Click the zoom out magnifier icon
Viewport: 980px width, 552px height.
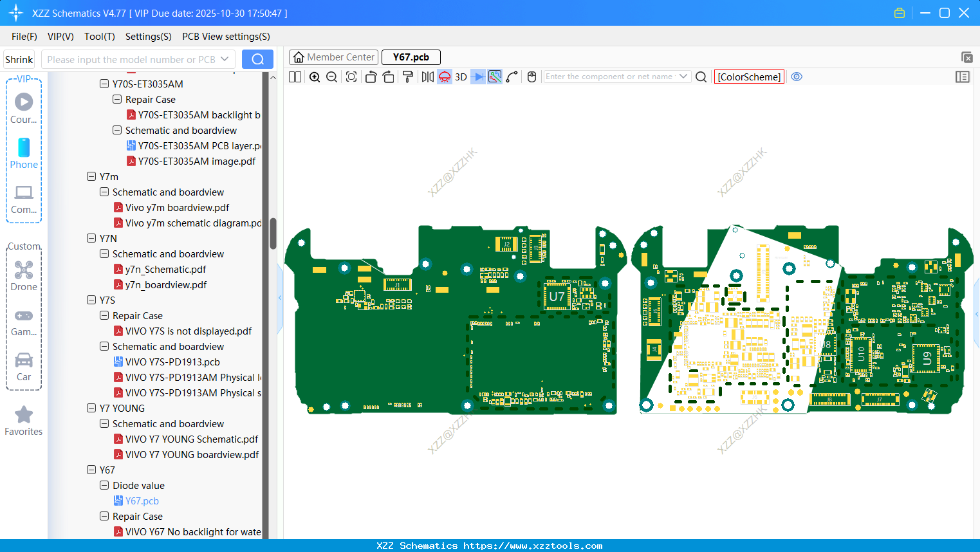[332, 77]
